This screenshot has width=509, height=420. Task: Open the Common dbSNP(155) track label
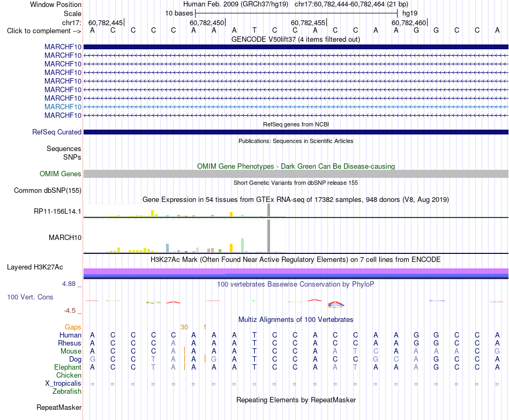pyautogui.click(x=48, y=191)
